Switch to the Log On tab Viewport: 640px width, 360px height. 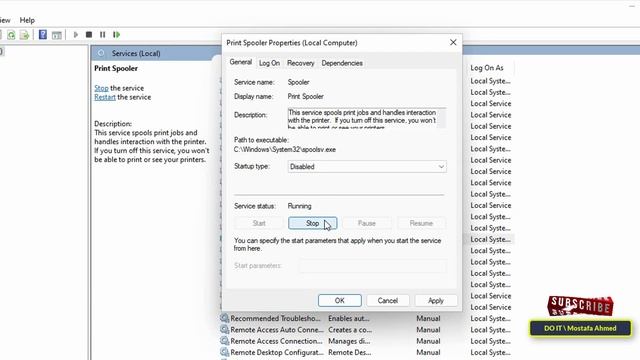269,63
